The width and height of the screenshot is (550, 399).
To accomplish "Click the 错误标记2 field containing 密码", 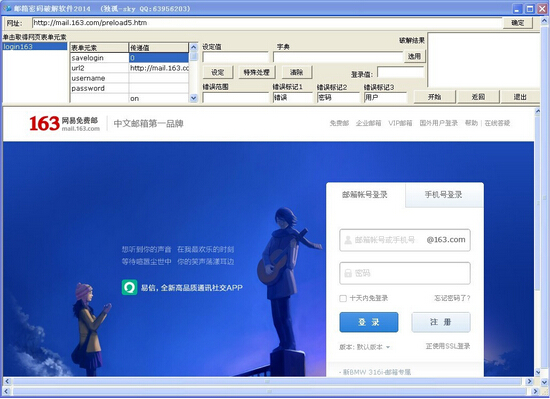I will point(338,97).
